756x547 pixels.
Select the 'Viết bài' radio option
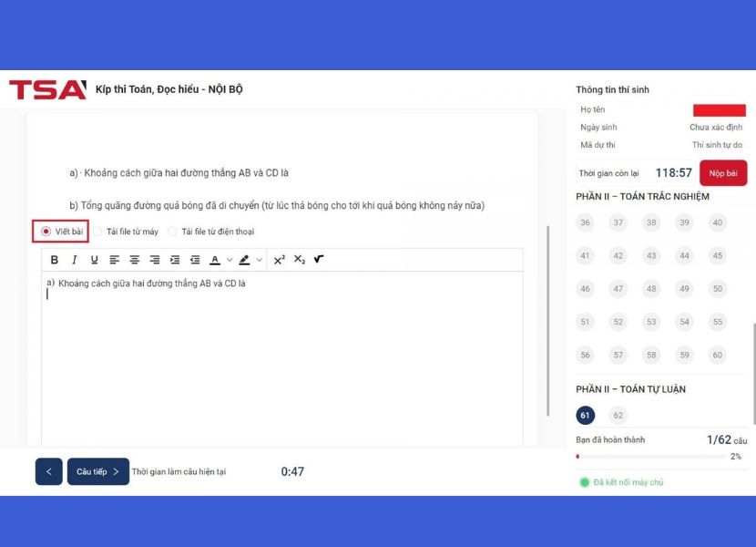46,232
